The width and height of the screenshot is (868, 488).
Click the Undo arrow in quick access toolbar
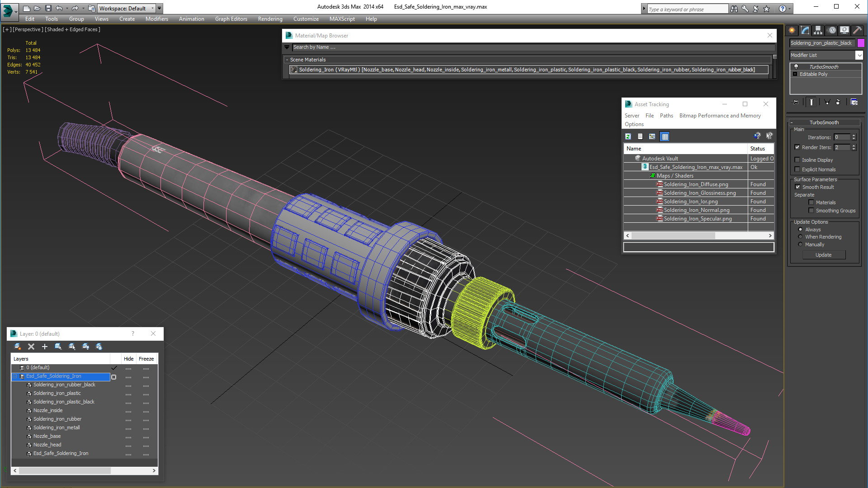(x=59, y=8)
